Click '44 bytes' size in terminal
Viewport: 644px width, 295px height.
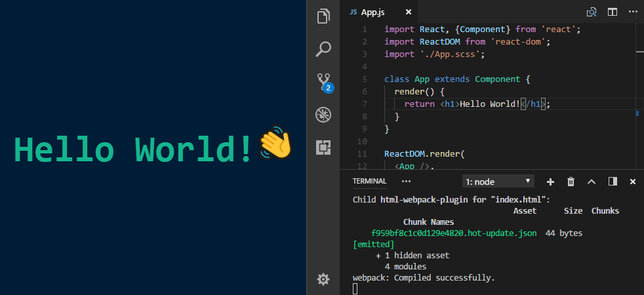(x=563, y=233)
